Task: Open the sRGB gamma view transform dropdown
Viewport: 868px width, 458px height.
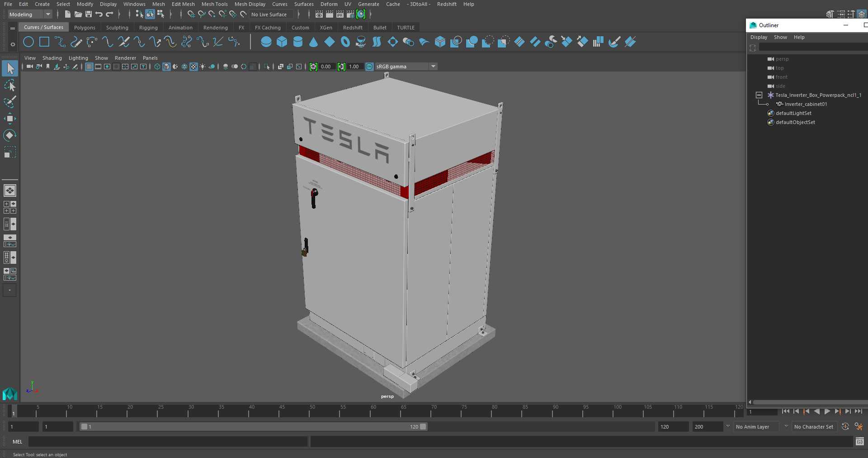Action: [406, 67]
